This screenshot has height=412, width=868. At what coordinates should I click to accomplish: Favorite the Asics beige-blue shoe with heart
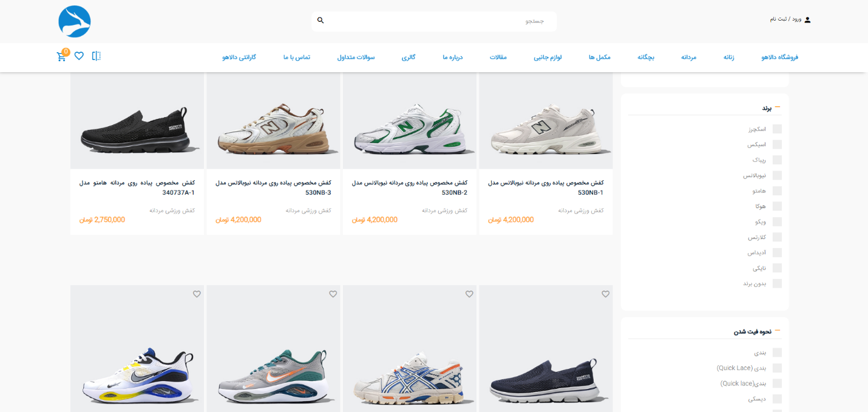point(469,294)
